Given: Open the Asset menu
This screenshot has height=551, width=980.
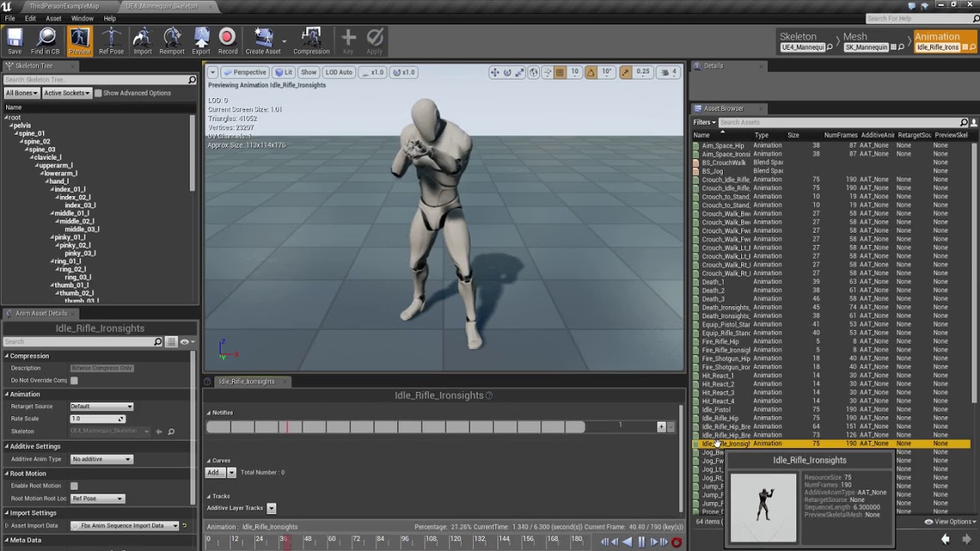Looking at the screenshot, I should pyautogui.click(x=54, y=18).
